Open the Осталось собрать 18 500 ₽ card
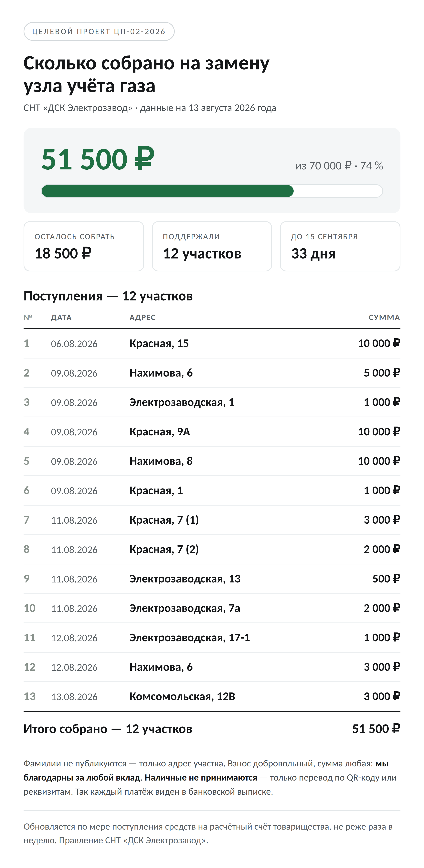Screen dimensions: 424x868 click(84, 246)
